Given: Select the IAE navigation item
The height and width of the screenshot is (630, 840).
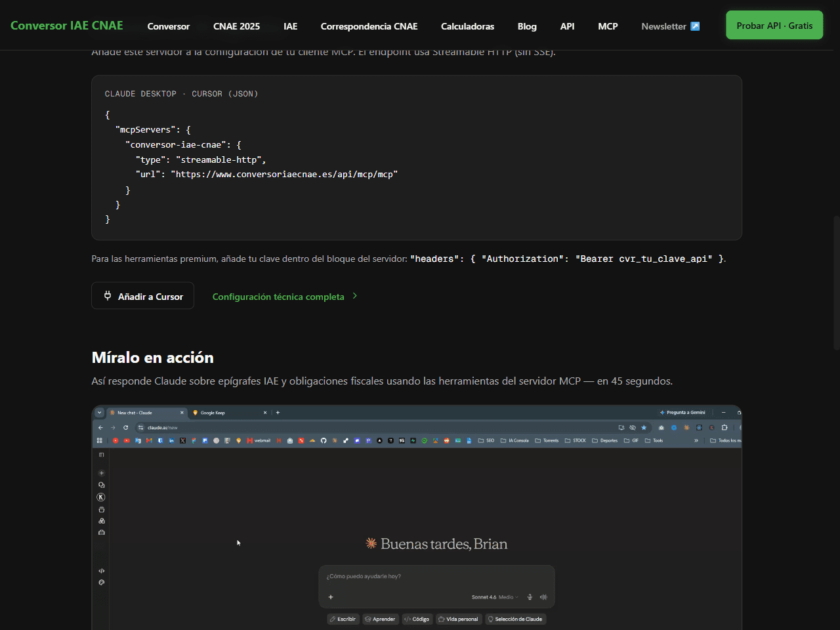Looking at the screenshot, I should click(290, 26).
